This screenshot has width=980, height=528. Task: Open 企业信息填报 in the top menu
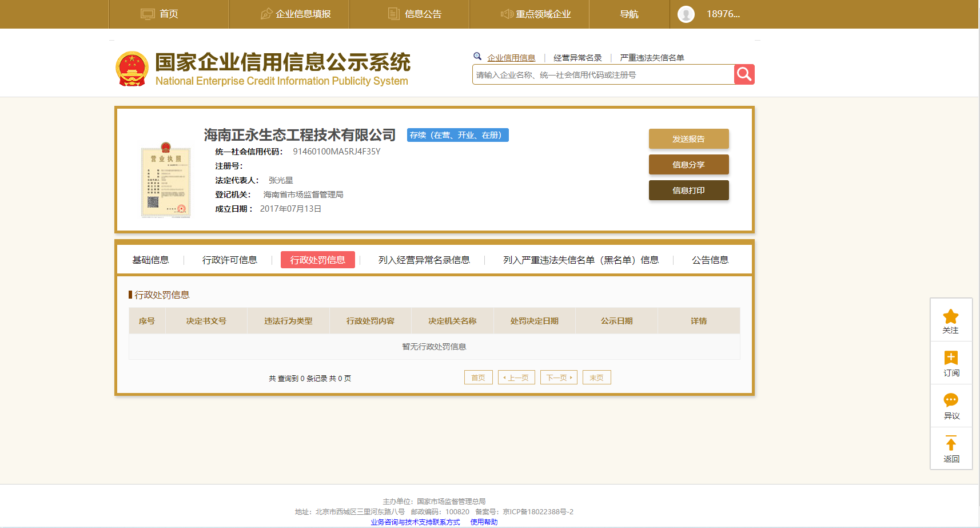click(296, 14)
